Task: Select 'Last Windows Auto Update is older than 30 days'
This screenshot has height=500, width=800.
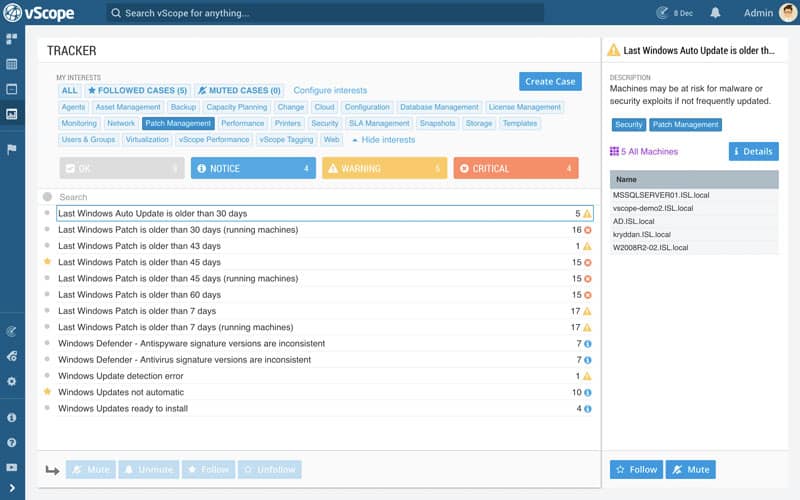Action: 324,213
